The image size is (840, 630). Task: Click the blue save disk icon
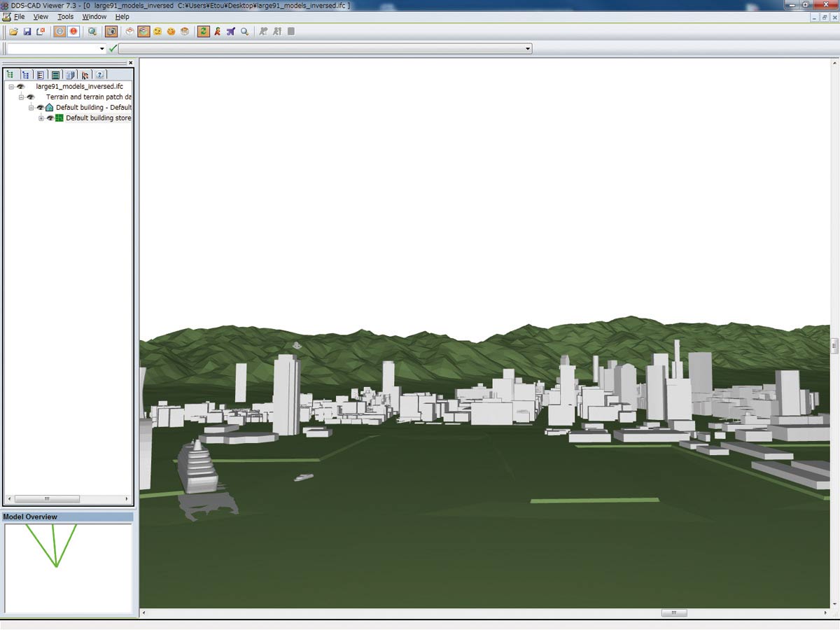pos(27,31)
